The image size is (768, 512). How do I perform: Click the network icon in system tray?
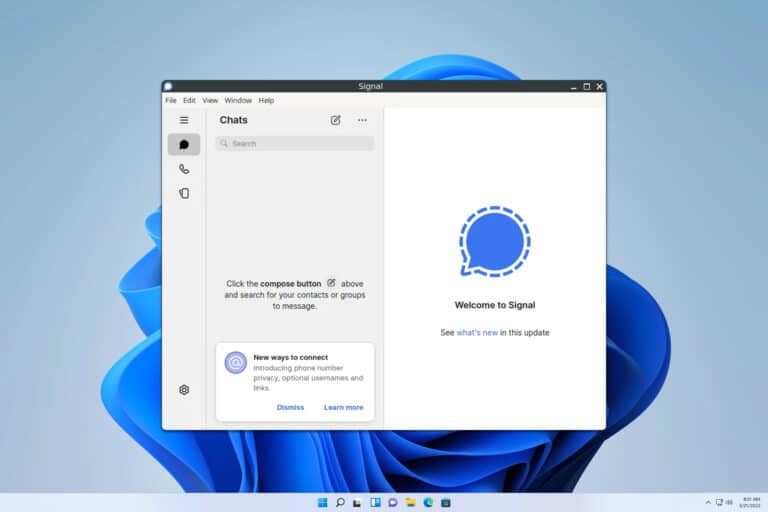coord(720,502)
